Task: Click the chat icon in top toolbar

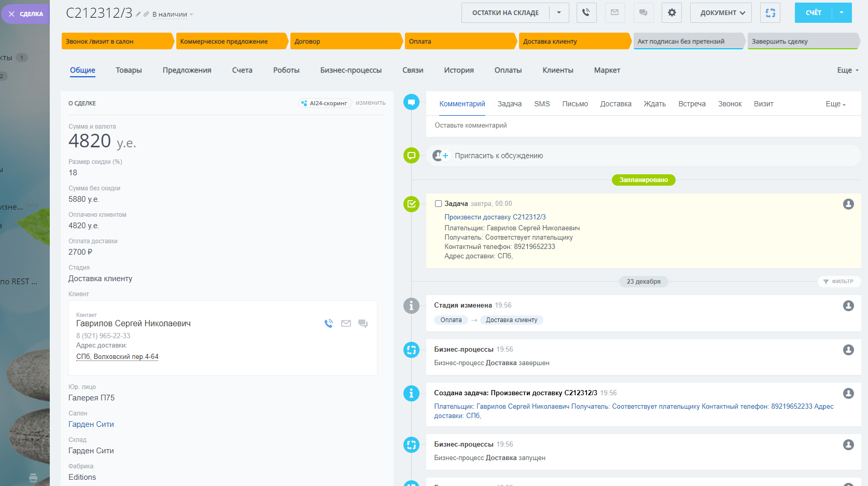Action: click(643, 12)
